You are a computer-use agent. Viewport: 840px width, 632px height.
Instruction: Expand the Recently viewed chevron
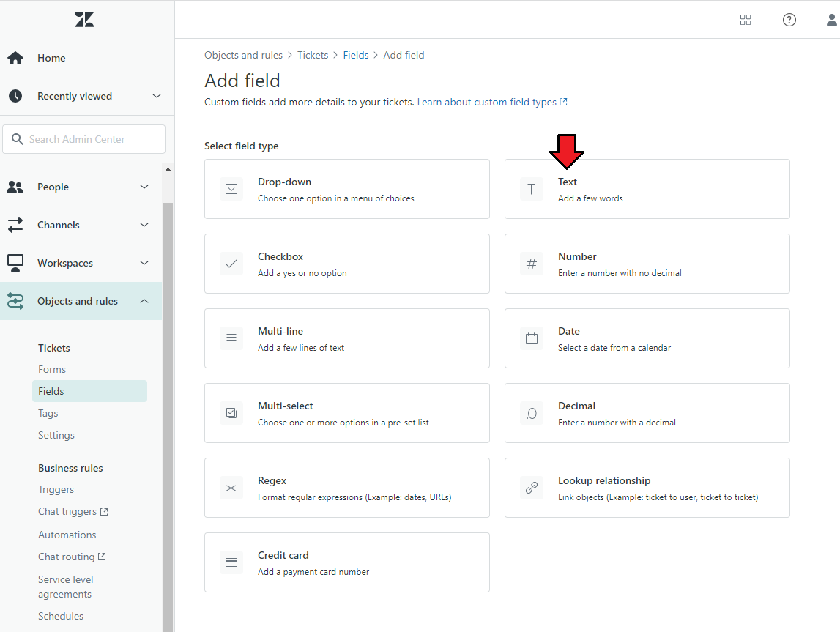coord(157,96)
